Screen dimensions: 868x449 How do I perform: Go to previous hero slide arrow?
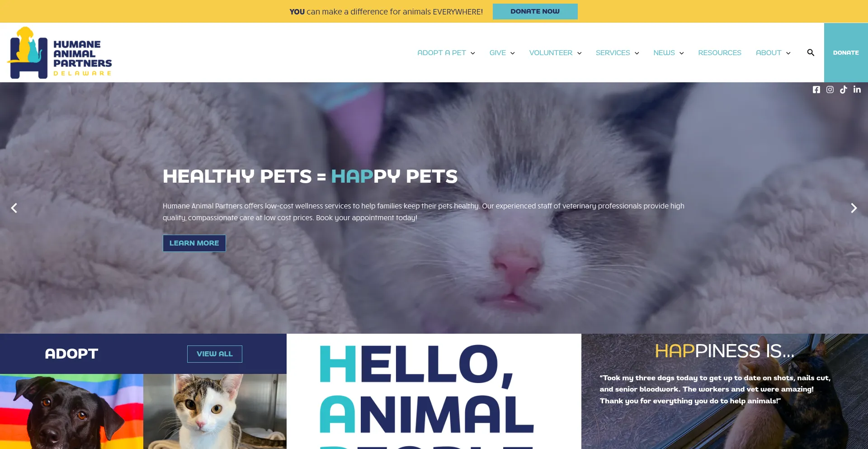14,208
